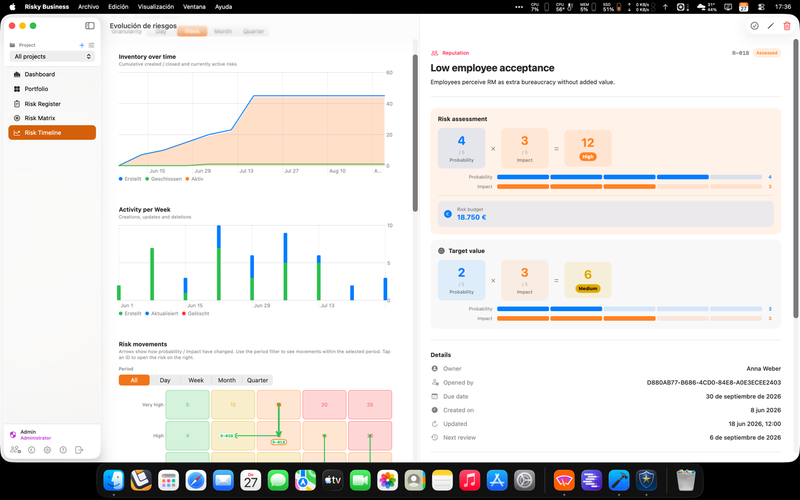Go to Risk Register in the sidebar
The image size is (800, 500).
point(42,104)
